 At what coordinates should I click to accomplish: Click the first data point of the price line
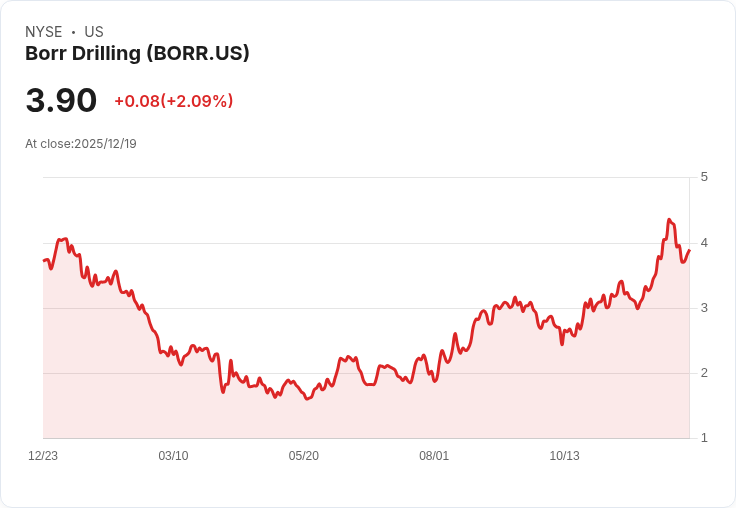(x=44, y=261)
